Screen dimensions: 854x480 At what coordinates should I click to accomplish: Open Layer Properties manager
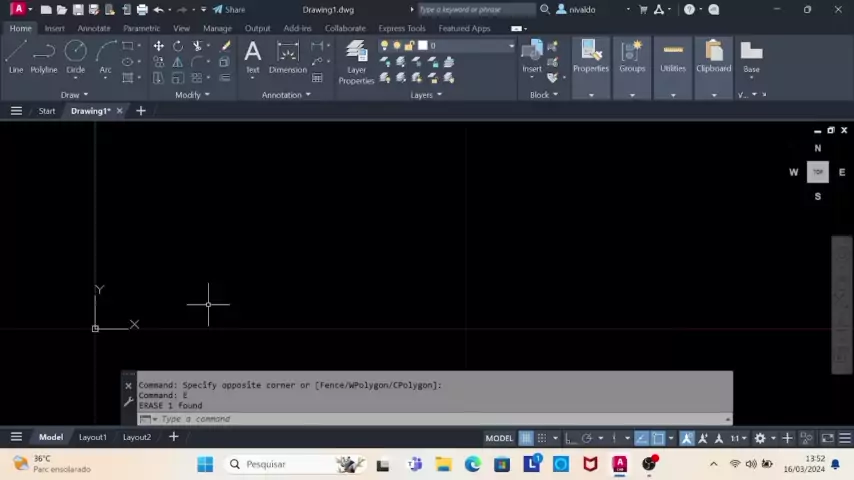pos(356,61)
